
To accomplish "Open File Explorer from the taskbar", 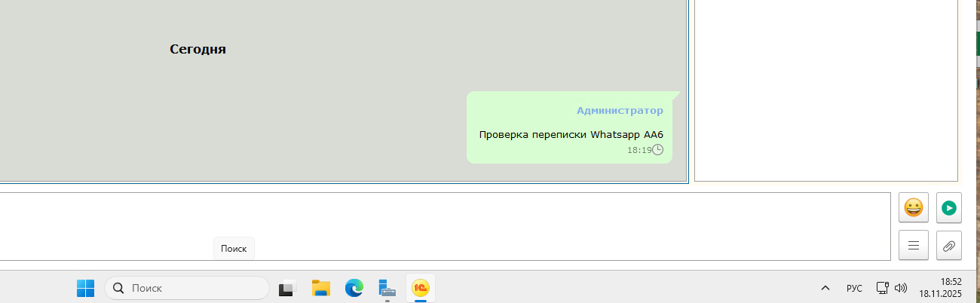I will tap(321, 288).
